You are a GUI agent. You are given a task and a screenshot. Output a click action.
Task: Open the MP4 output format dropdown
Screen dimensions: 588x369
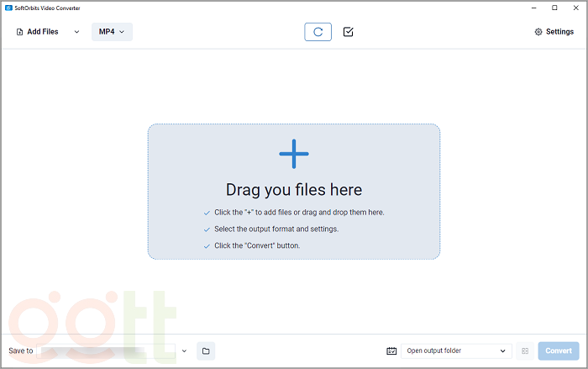tap(112, 32)
